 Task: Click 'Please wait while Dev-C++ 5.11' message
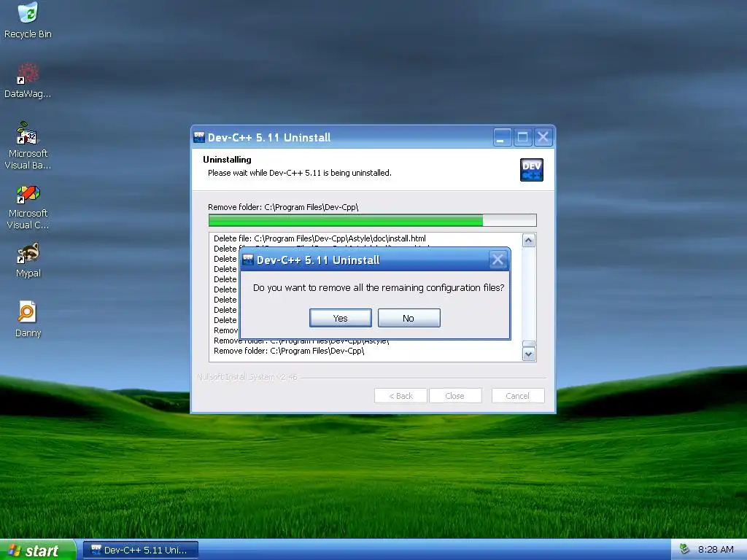coord(300,173)
